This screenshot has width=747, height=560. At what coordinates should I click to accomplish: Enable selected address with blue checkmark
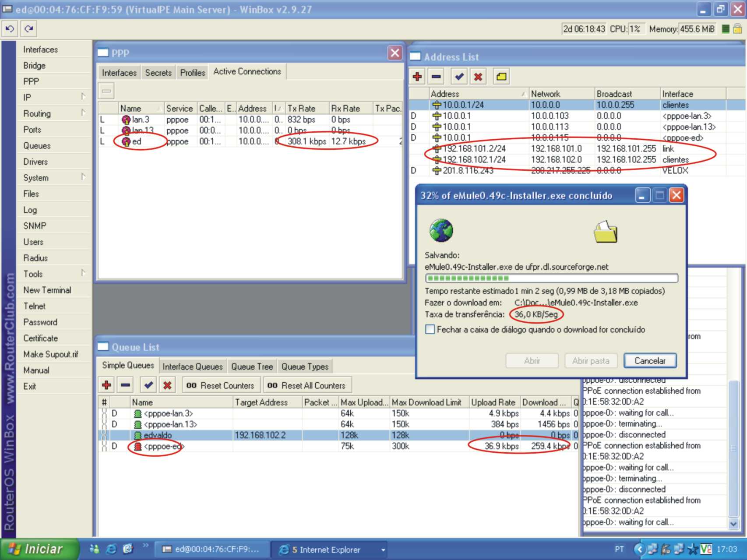459,77
